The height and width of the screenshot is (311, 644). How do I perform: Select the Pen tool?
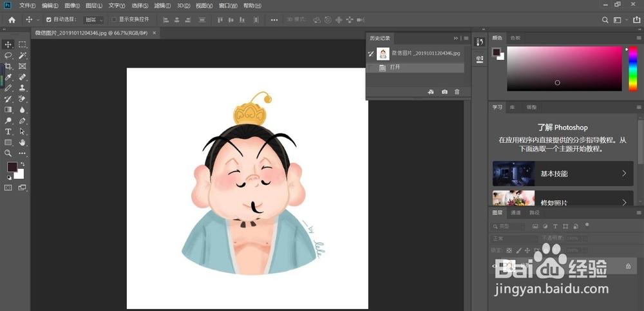pyautogui.click(x=22, y=121)
